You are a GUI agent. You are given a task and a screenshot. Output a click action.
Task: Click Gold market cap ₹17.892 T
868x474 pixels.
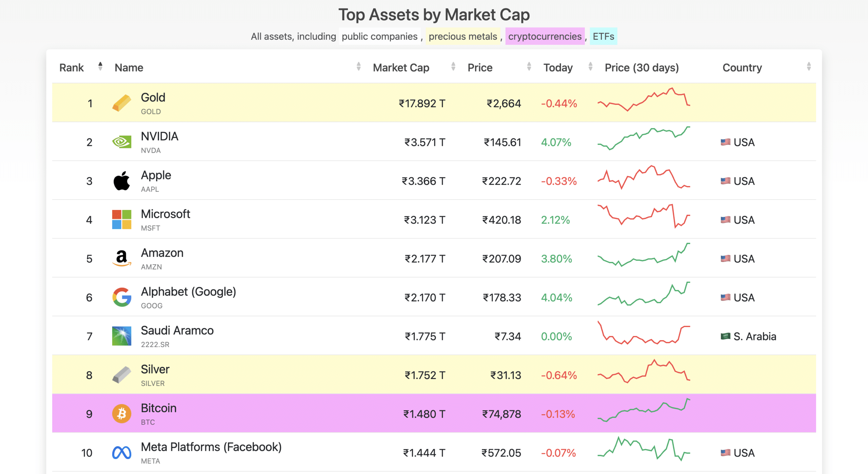(422, 103)
